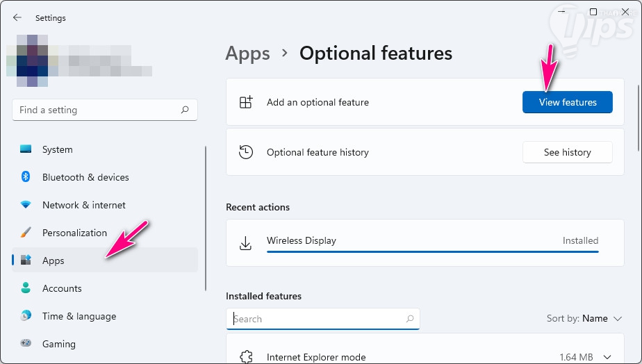Click the Wireless Display install progress bar

click(x=432, y=251)
